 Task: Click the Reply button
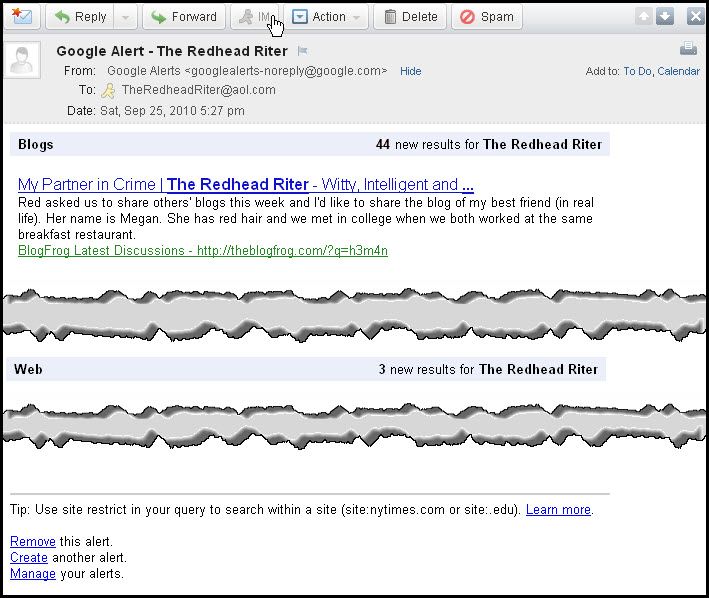click(80, 17)
